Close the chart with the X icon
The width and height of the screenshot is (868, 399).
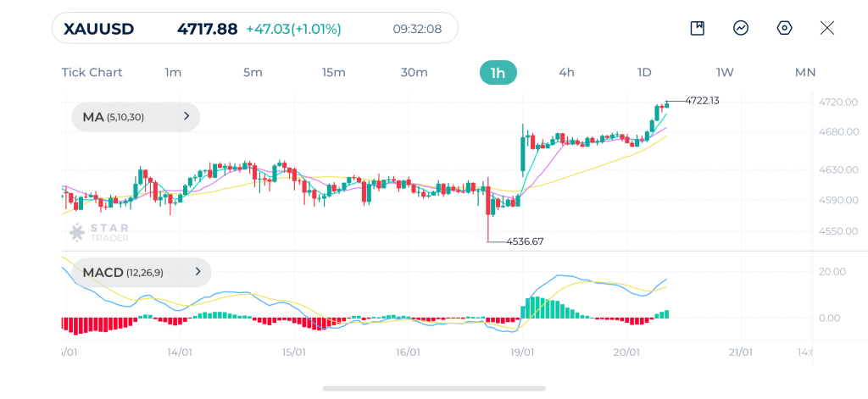click(827, 28)
